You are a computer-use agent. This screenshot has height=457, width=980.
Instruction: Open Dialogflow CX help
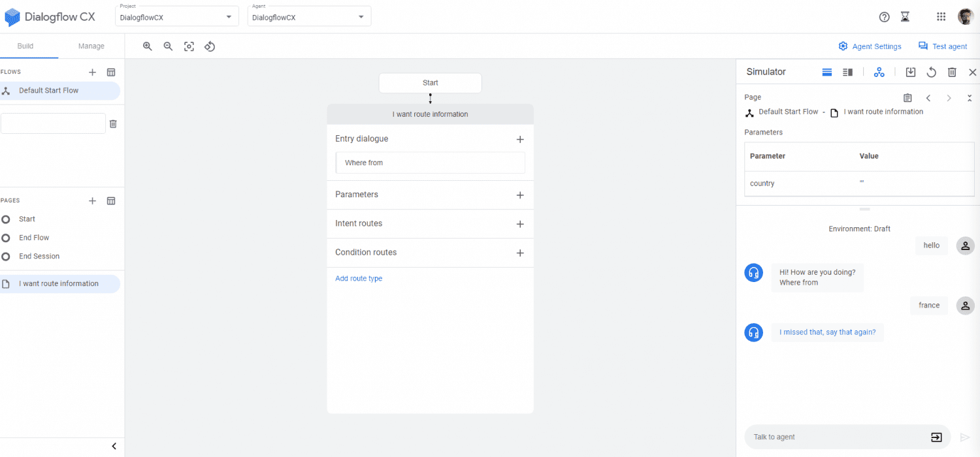[884, 16]
